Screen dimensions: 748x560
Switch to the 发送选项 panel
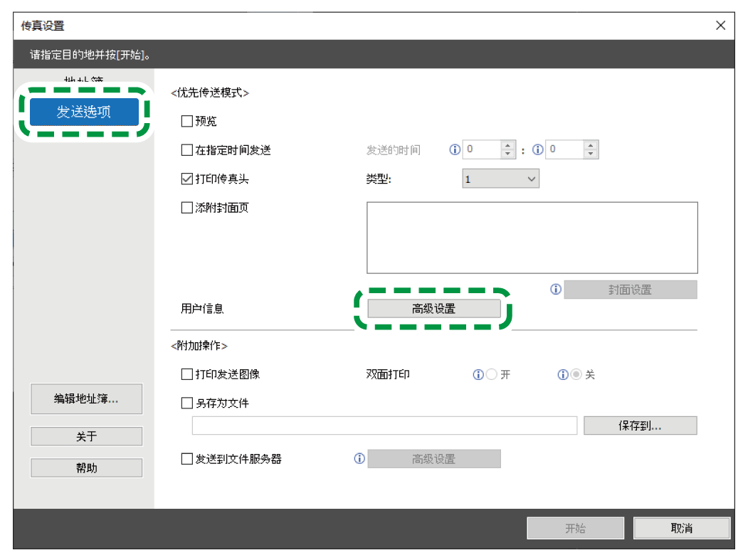pyautogui.click(x=84, y=112)
